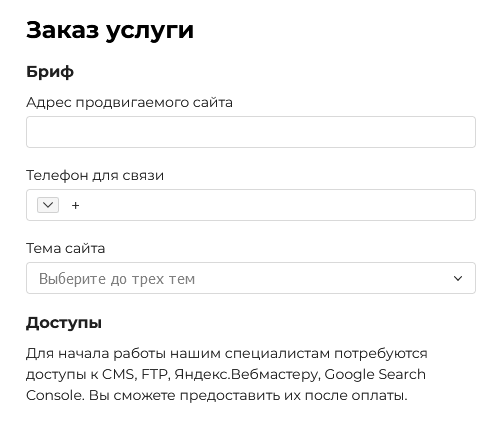Click the 'Google Search' text in description
This screenshot has width=499, height=425.
(375, 374)
